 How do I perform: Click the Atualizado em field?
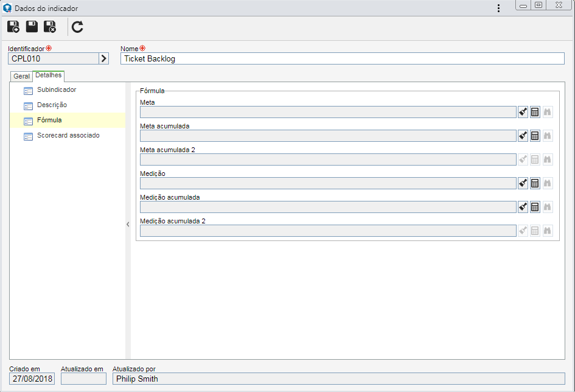(83, 379)
